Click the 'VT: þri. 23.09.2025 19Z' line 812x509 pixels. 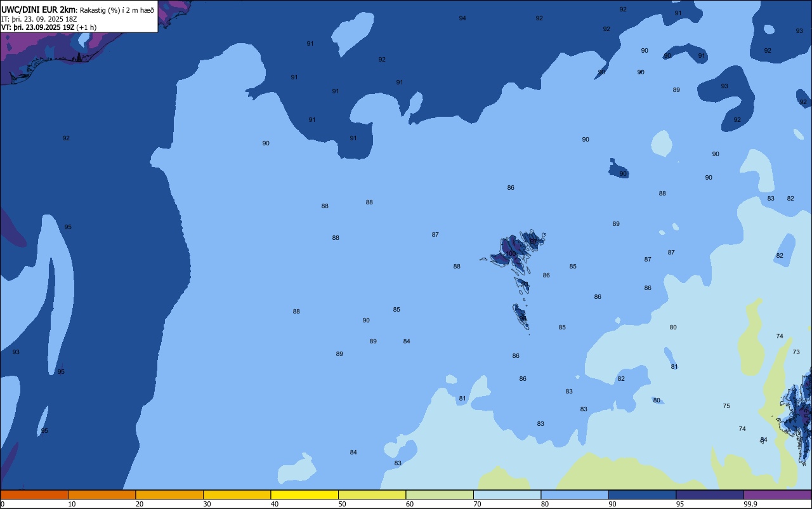pyautogui.click(x=37, y=27)
